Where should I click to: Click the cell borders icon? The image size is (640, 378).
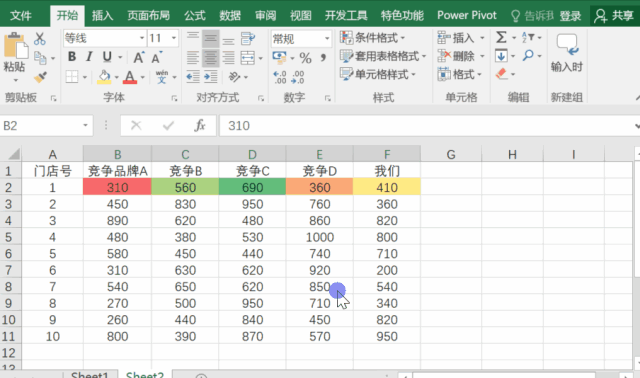pos(72,77)
